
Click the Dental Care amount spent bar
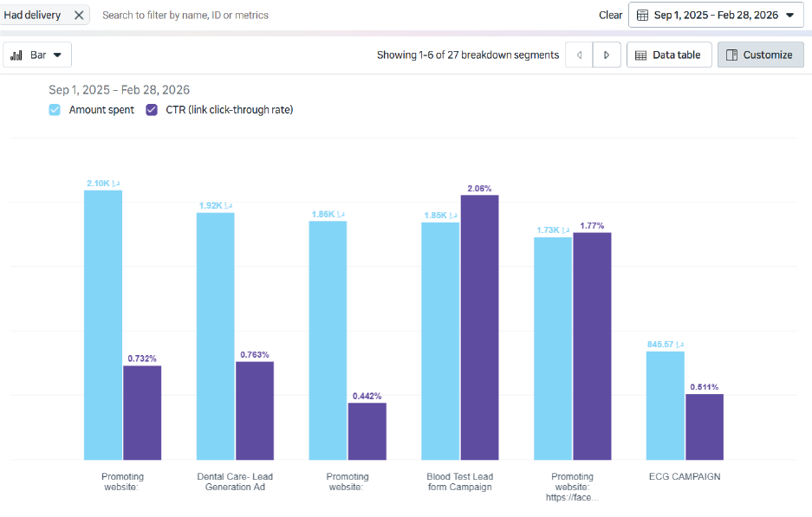tap(215, 336)
